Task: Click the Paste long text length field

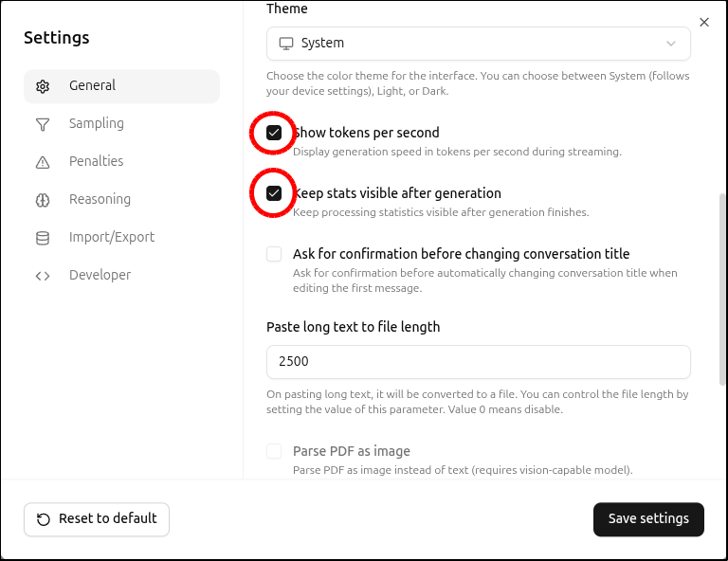Action: tap(478, 362)
